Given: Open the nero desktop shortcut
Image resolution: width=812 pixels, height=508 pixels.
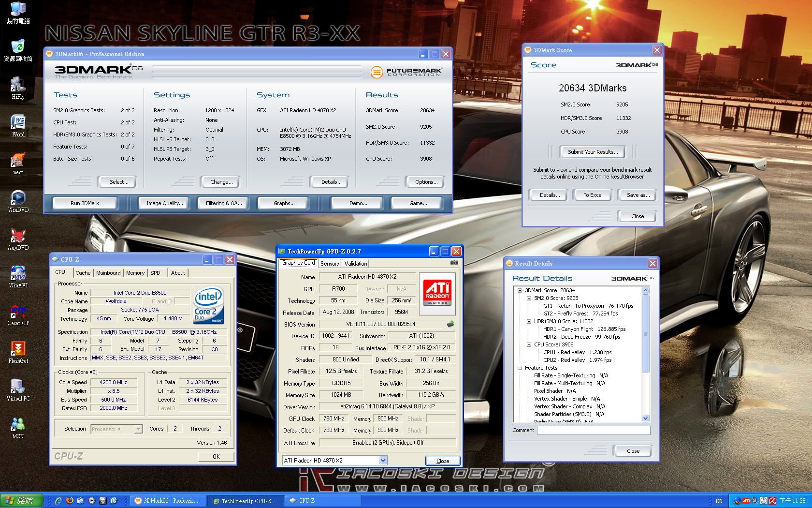Looking at the screenshot, I should 18,164.
